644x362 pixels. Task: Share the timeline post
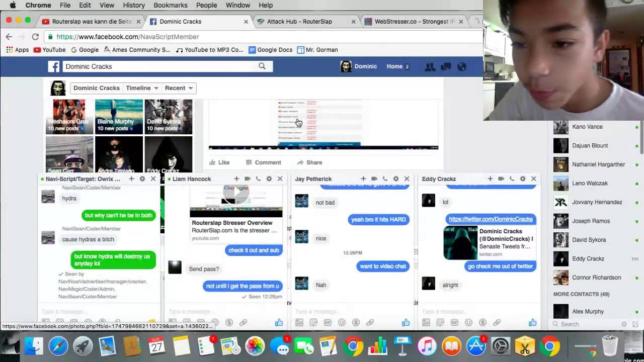point(309,162)
